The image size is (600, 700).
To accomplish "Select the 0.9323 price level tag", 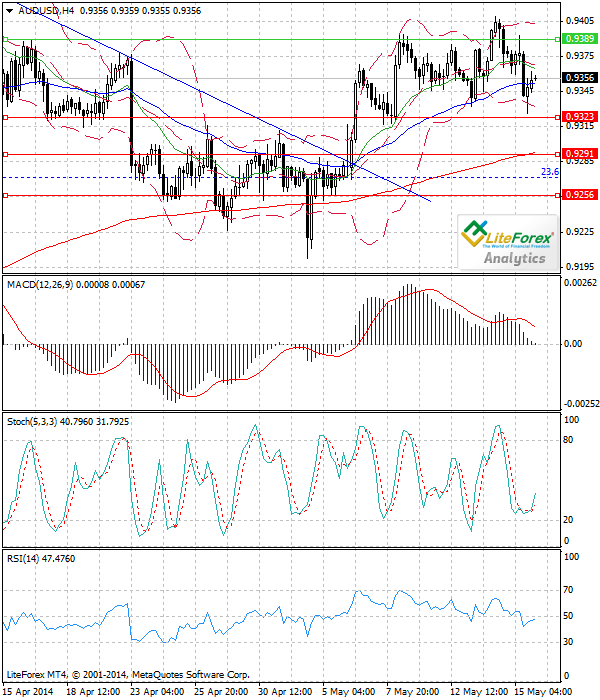I will point(580,117).
